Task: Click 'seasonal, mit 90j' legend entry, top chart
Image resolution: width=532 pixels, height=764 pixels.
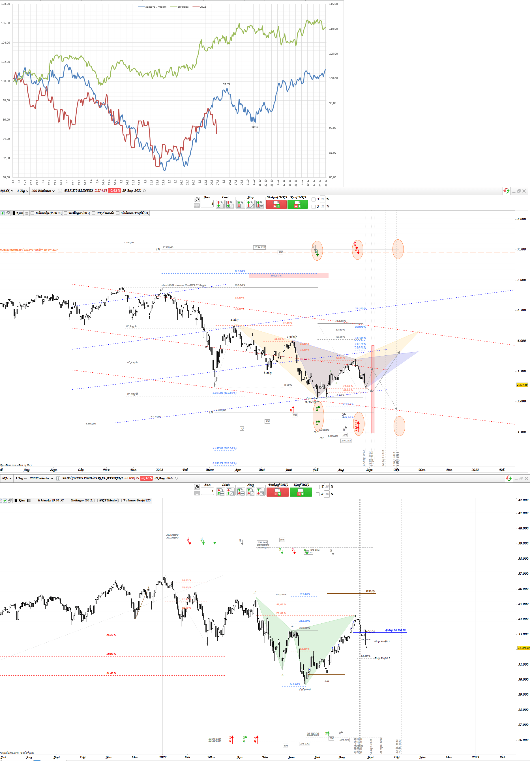Action: [152, 7]
